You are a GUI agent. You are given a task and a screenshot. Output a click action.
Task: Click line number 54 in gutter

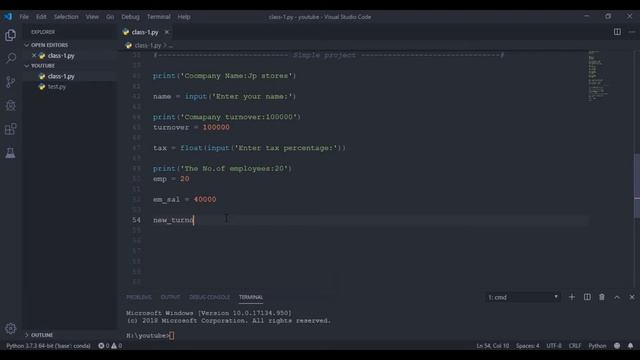click(136, 220)
